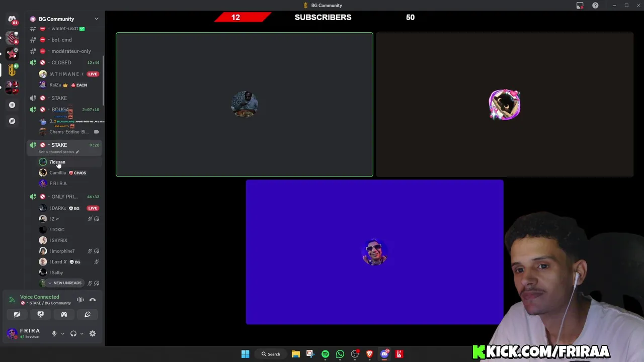
Task: Share your screen using the monitor icon
Action: coord(40,314)
